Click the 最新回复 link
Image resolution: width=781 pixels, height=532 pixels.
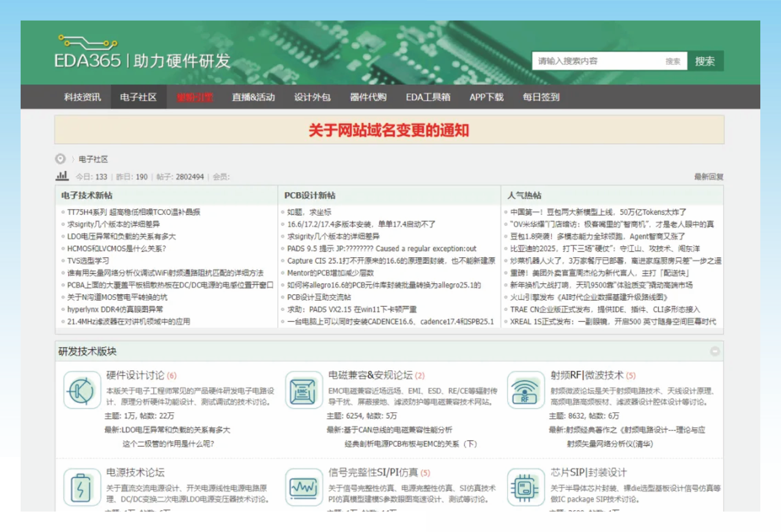(x=708, y=177)
